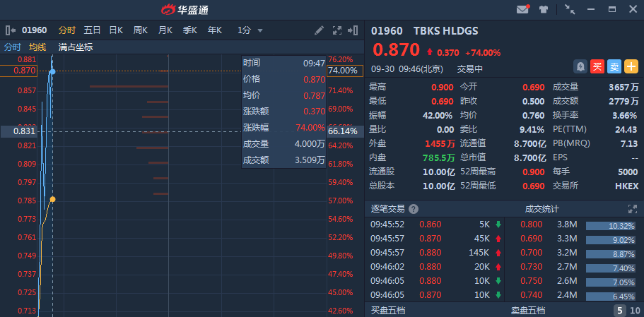This screenshot has width=644, height=317.
Task: Click the compact mode arrows icon
Action: [570, 9]
